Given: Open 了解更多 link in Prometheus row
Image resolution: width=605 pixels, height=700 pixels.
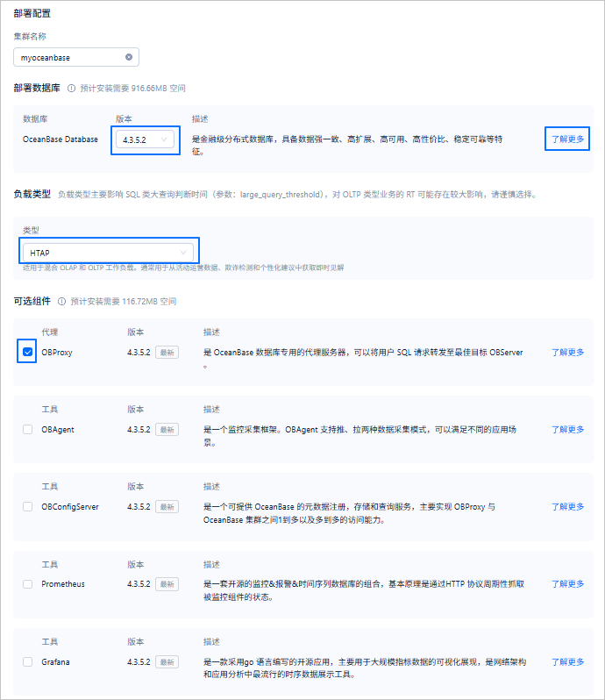Looking at the screenshot, I should click(567, 583).
